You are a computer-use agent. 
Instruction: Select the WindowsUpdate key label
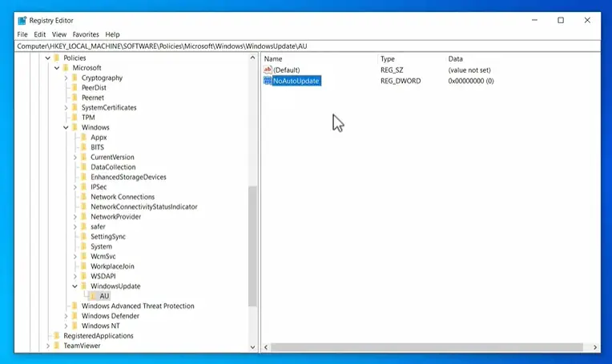[x=115, y=286]
